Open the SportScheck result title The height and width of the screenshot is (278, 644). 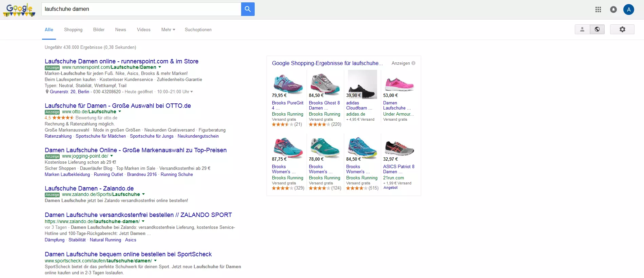tap(128, 254)
